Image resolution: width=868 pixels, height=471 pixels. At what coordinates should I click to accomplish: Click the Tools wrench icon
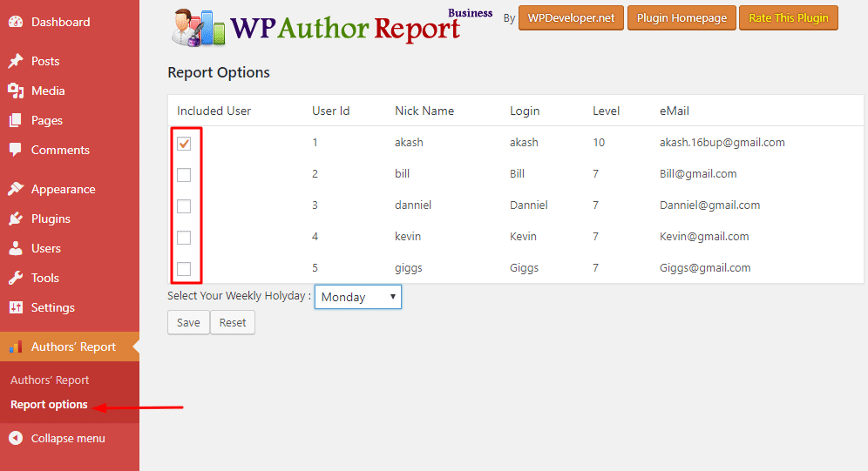16,278
